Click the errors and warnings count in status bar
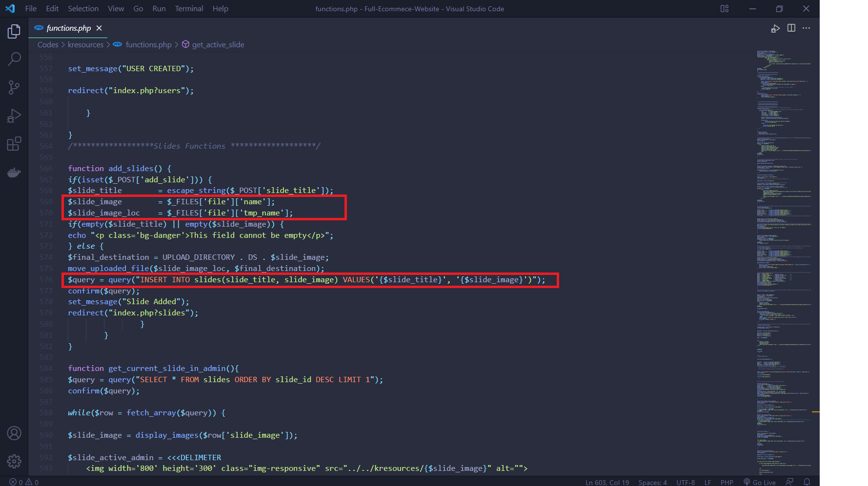The height and width of the screenshot is (486, 868). pos(24,482)
